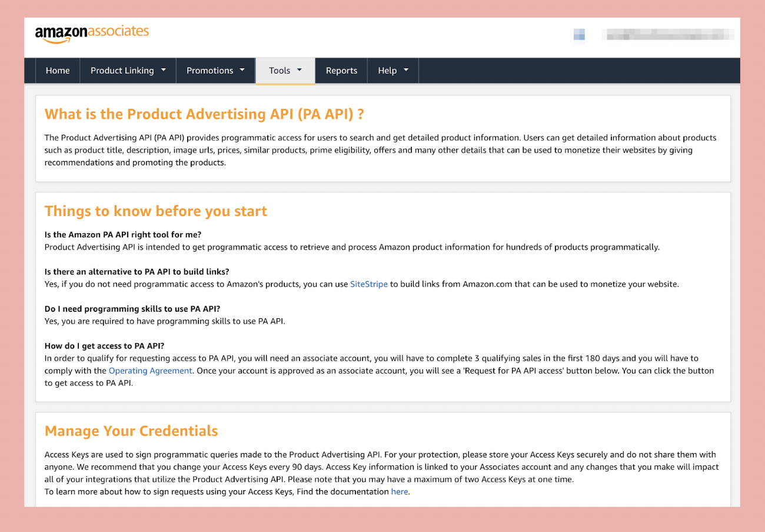Open the Promotions menu
This screenshot has height=532, width=765.
tap(209, 70)
